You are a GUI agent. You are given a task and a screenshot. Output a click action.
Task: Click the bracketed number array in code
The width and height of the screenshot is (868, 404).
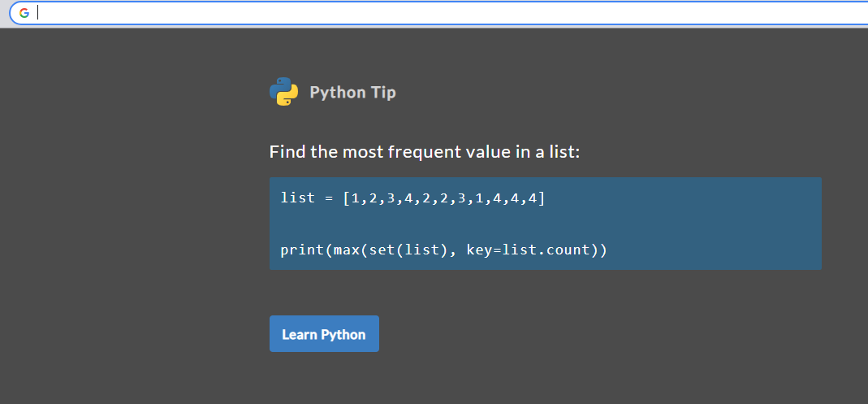click(443, 198)
